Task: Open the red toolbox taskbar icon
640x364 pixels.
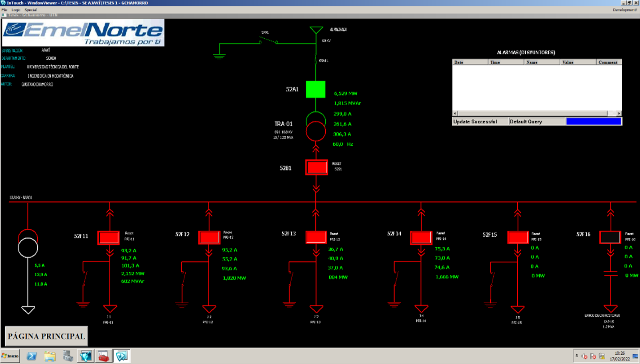Action: (x=104, y=356)
